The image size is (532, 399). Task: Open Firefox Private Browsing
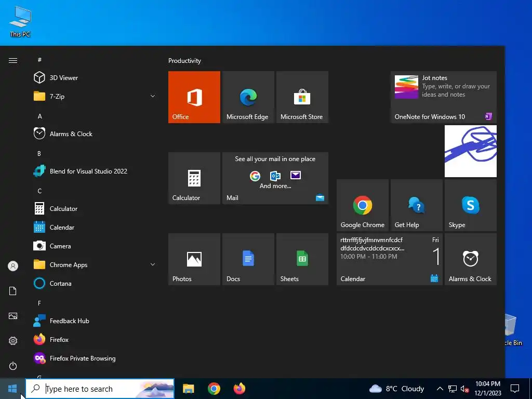95,358
